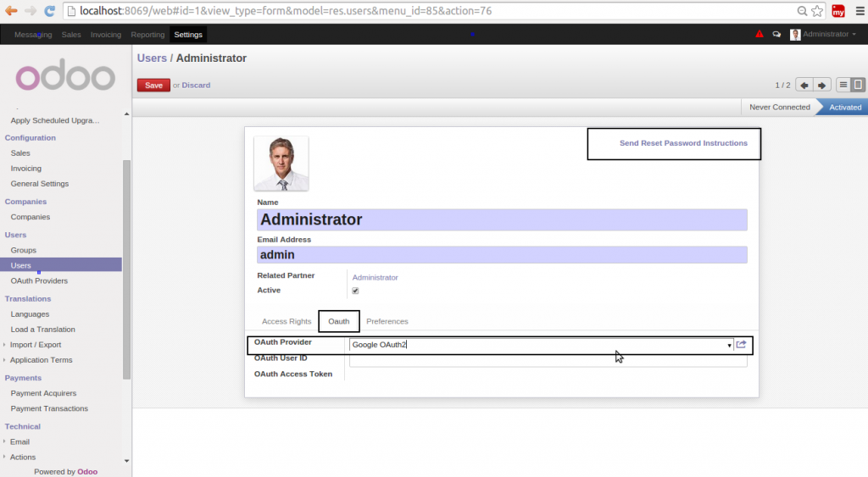Open the Sales top menu
Image resolution: width=868 pixels, height=477 pixels.
click(71, 34)
